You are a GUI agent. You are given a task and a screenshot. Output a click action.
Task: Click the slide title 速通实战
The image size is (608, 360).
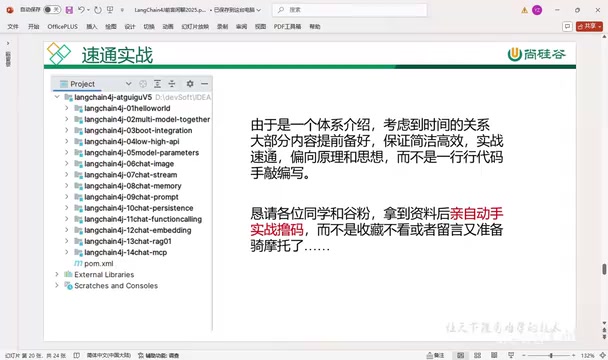117,55
